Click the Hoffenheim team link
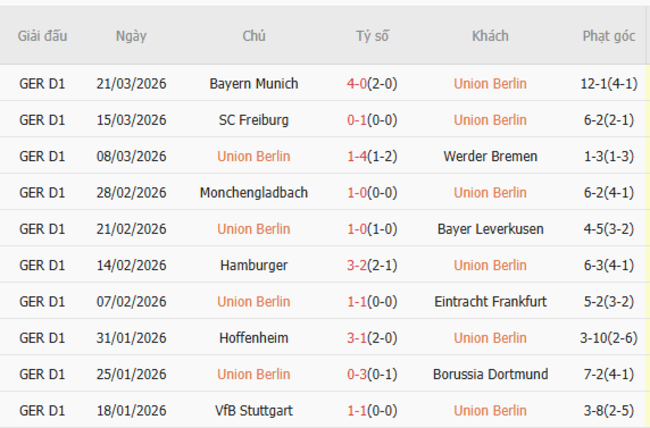The width and height of the screenshot is (650, 428). pyautogui.click(x=254, y=338)
